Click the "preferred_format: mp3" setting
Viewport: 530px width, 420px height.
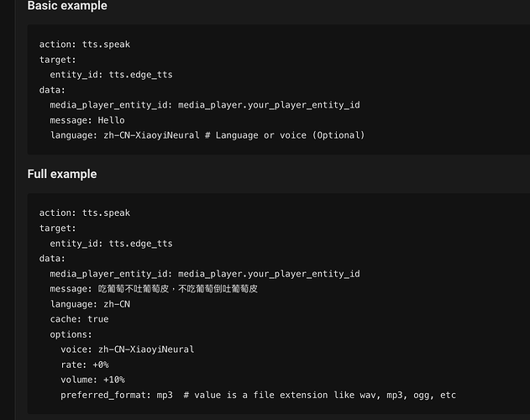pos(116,395)
